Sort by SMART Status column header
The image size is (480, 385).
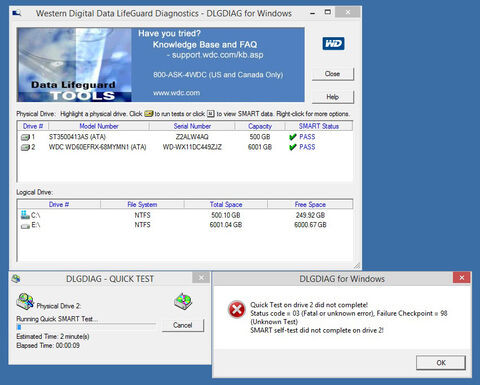tap(319, 126)
